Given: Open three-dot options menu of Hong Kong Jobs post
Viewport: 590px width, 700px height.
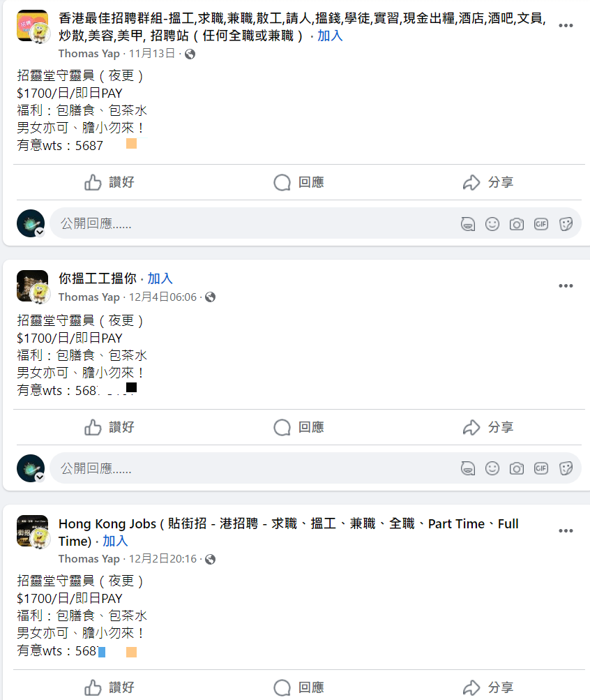Looking at the screenshot, I should (566, 531).
